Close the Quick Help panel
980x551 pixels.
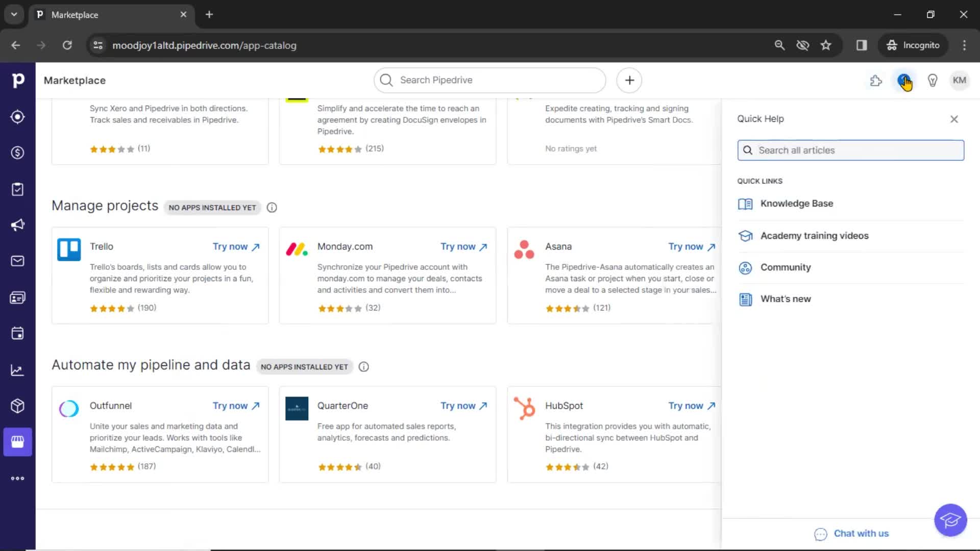tap(954, 119)
